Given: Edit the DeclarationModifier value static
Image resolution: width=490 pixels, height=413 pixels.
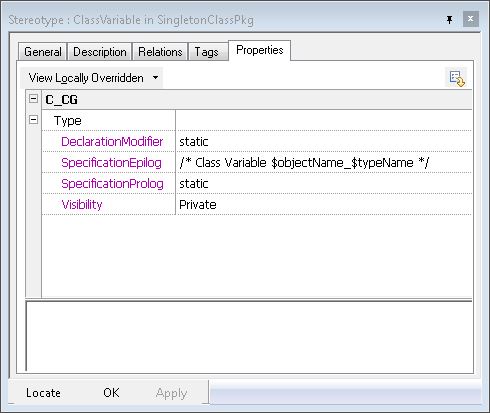Looking at the screenshot, I should (x=324, y=142).
